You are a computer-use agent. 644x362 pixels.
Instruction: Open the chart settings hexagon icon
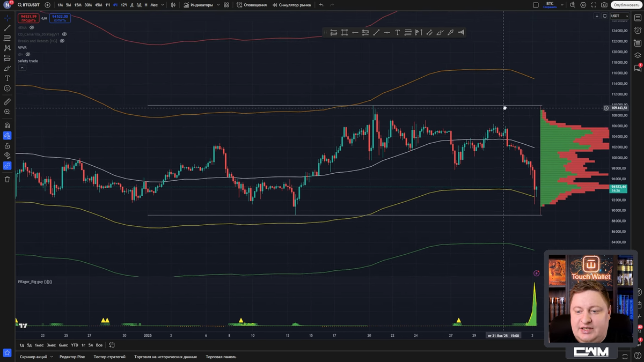tap(583, 5)
